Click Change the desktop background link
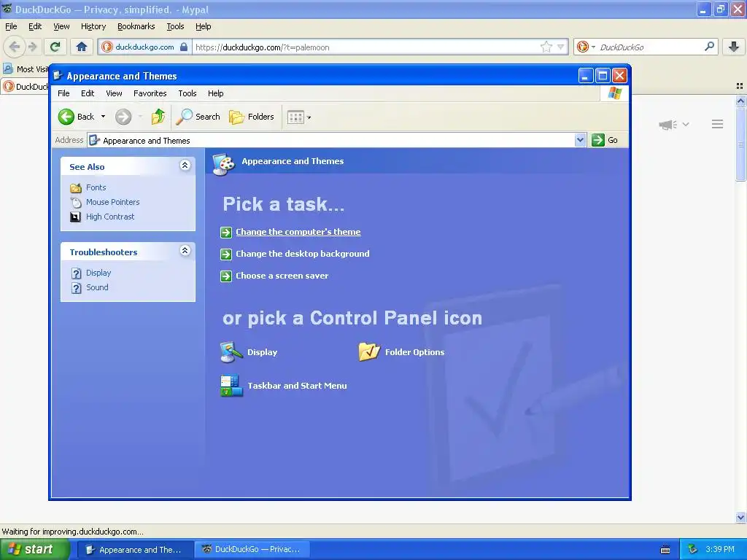 click(x=303, y=254)
